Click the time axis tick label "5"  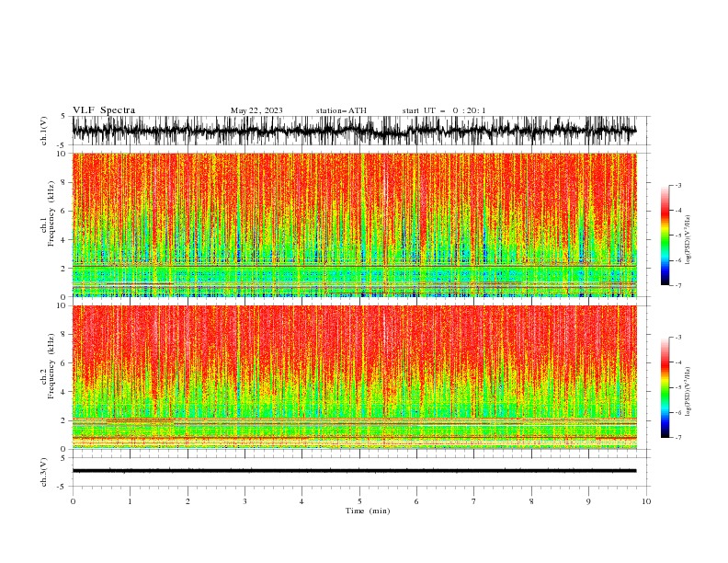click(x=359, y=501)
